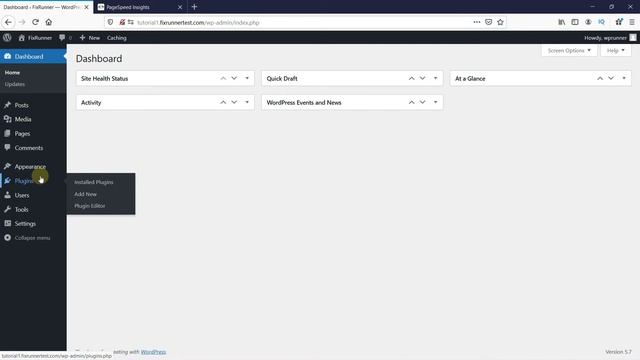Move At a Glance widget up
Image resolution: width=640 pixels, height=360 pixels.
click(x=600, y=78)
